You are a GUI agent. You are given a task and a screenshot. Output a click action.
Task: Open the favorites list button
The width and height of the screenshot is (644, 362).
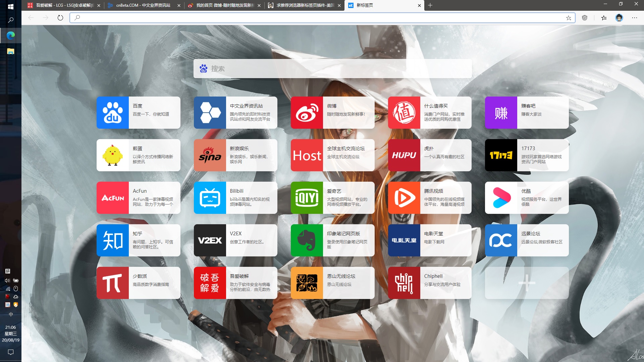pyautogui.click(x=604, y=18)
